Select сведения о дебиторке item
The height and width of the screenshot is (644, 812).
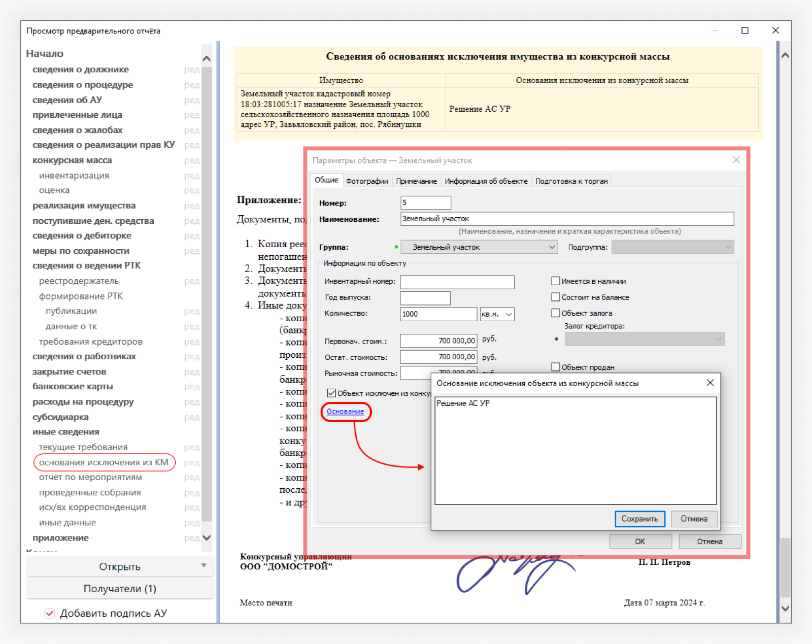point(82,235)
